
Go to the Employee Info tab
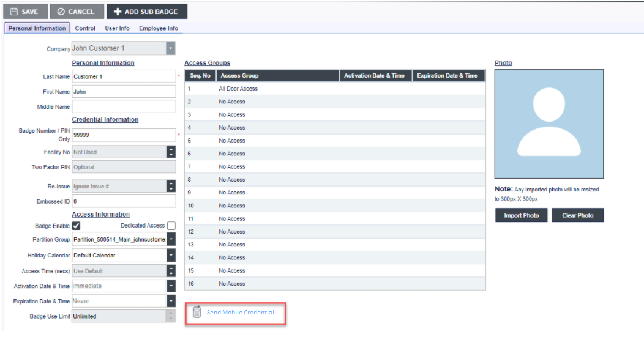point(159,28)
